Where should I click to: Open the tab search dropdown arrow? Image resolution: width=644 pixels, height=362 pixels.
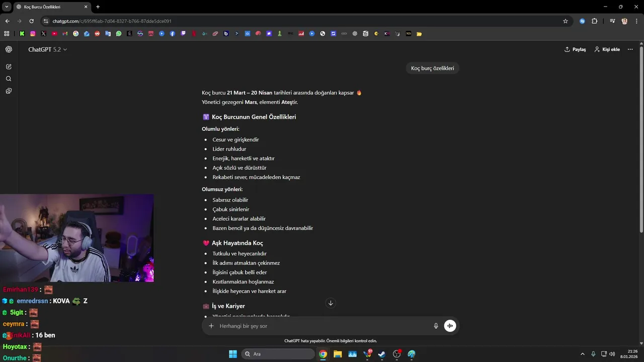[7, 7]
